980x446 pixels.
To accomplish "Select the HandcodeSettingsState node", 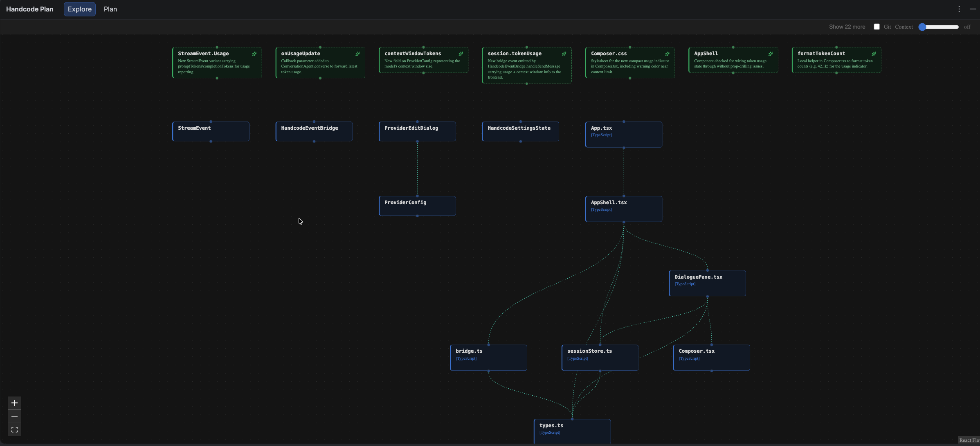I will click(520, 131).
